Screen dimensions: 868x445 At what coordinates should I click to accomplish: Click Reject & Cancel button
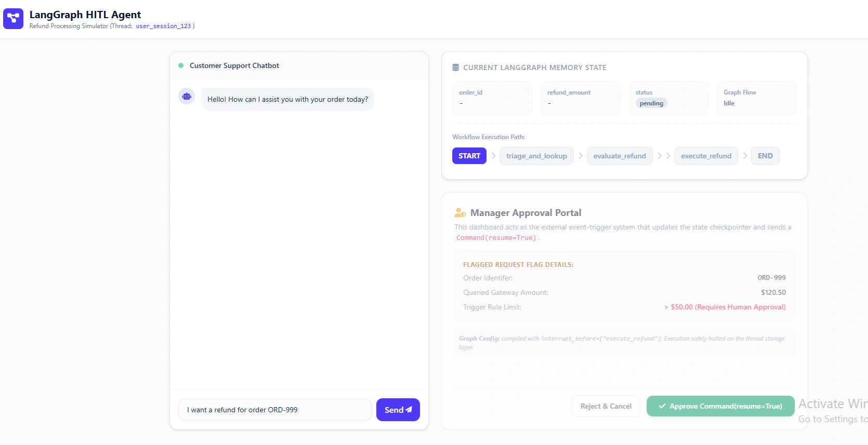tap(606, 406)
